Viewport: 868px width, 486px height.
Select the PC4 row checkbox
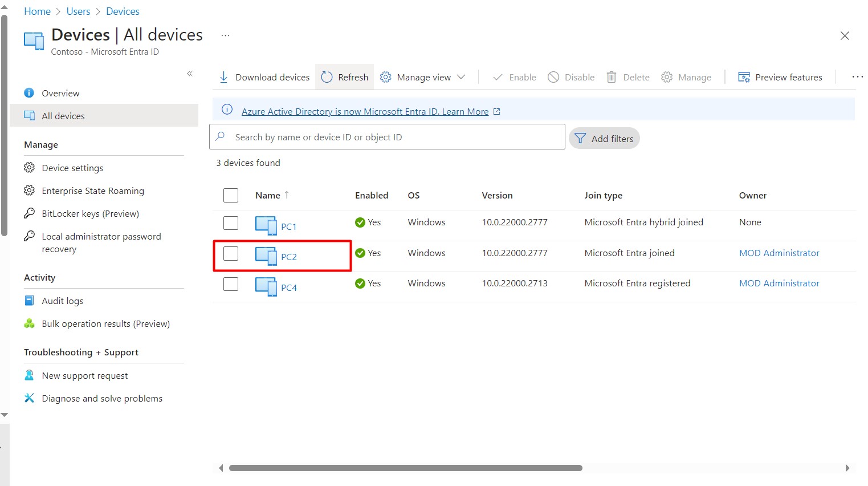click(231, 283)
